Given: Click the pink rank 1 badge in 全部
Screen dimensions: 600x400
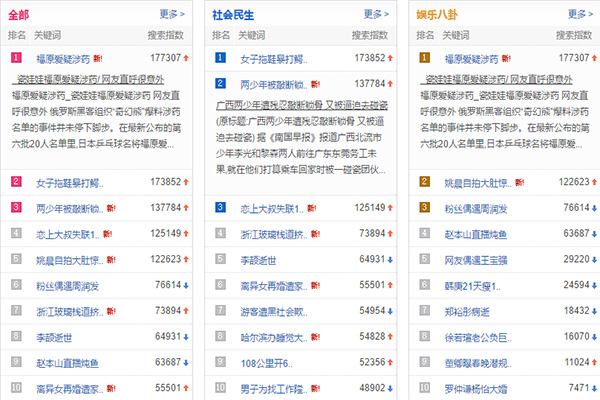Looking at the screenshot, I should click(x=16, y=58).
